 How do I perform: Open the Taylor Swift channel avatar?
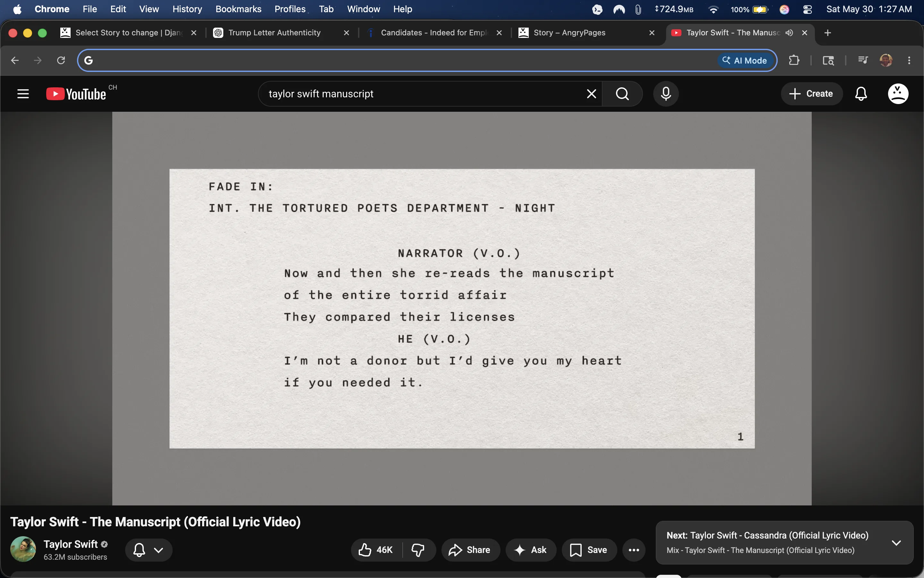23,549
